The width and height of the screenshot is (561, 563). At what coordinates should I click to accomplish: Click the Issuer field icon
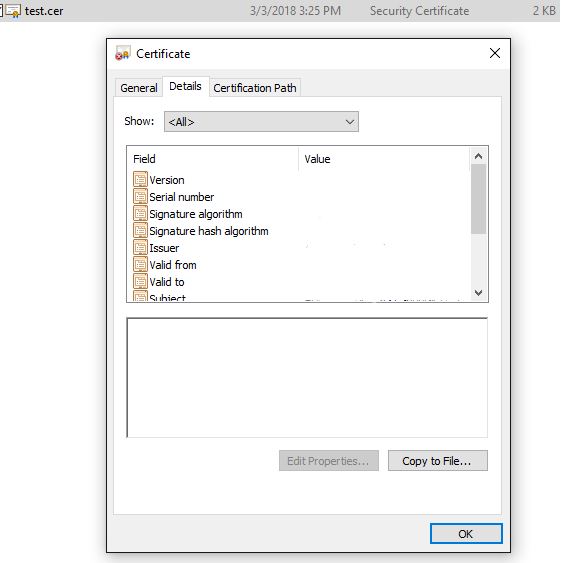pos(140,247)
